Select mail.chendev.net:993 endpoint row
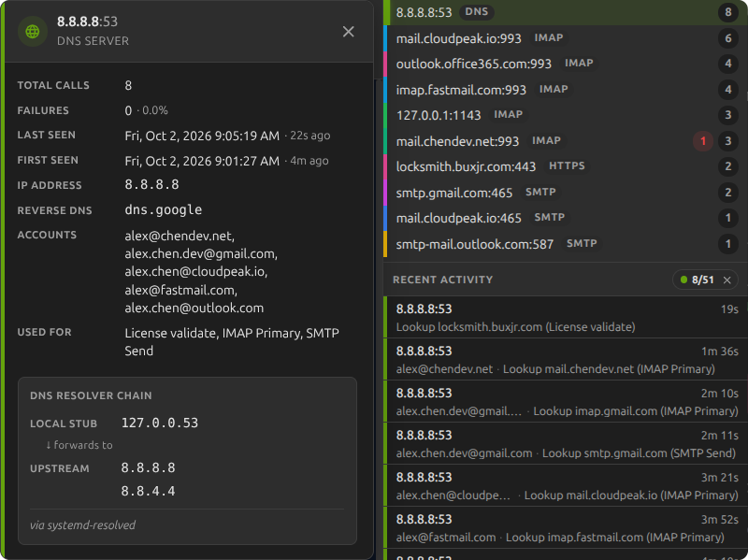The image size is (748, 560). [x=566, y=141]
